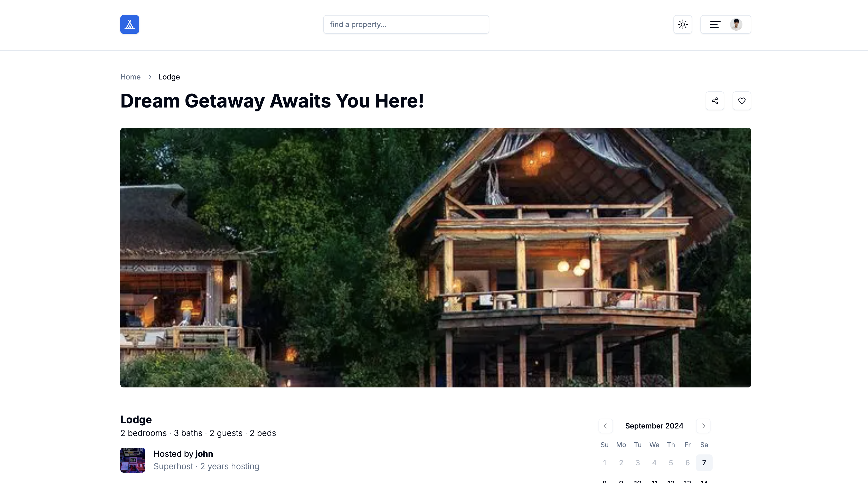Screen dimensions: 868x483
Task: Select September 7 on the calendar
Action: (704, 462)
